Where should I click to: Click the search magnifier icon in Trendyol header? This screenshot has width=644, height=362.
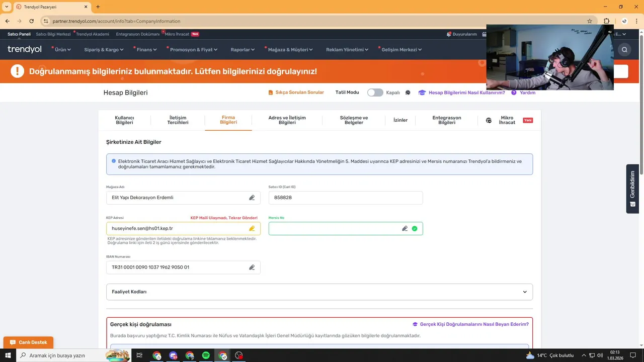[x=624, y=49]
